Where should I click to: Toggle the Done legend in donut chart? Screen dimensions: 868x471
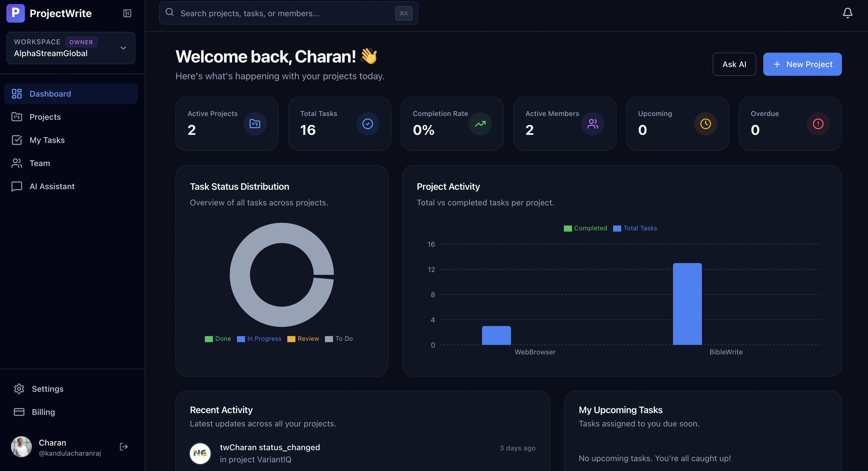[218, 338]
